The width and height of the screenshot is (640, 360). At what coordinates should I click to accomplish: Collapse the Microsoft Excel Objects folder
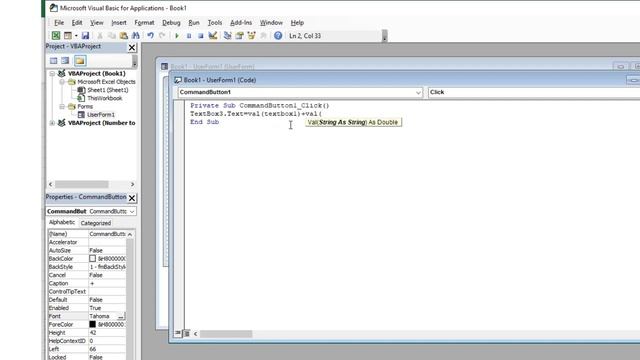click(62, 82)
